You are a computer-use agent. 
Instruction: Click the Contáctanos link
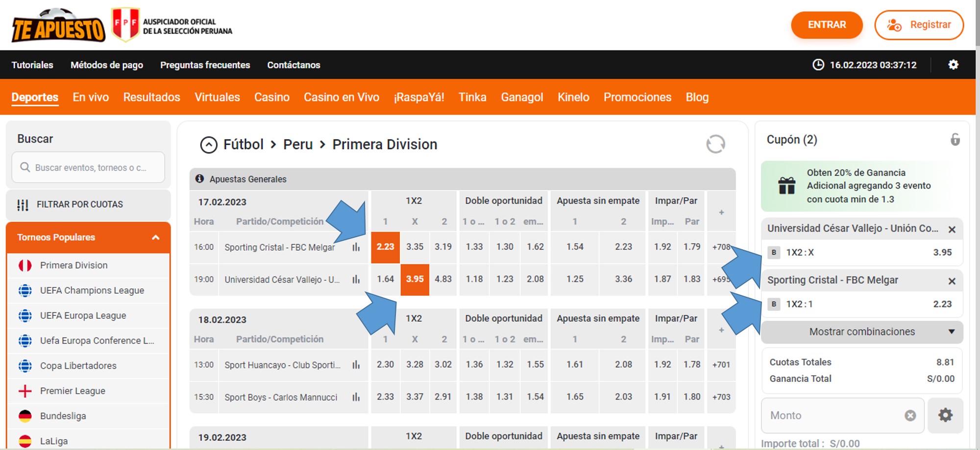[294, 65]
